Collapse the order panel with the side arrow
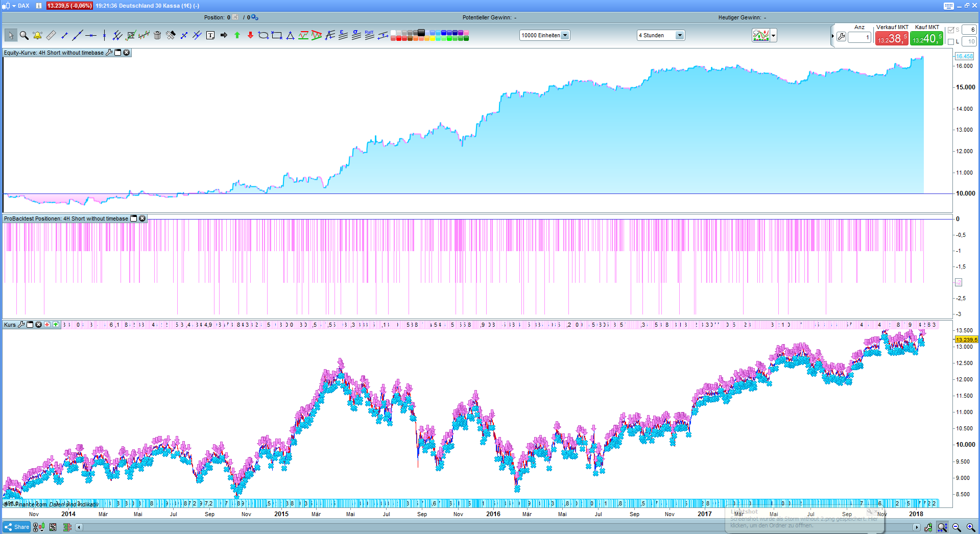The height and width of the screenshot is (534, 980). click(832, 36)
